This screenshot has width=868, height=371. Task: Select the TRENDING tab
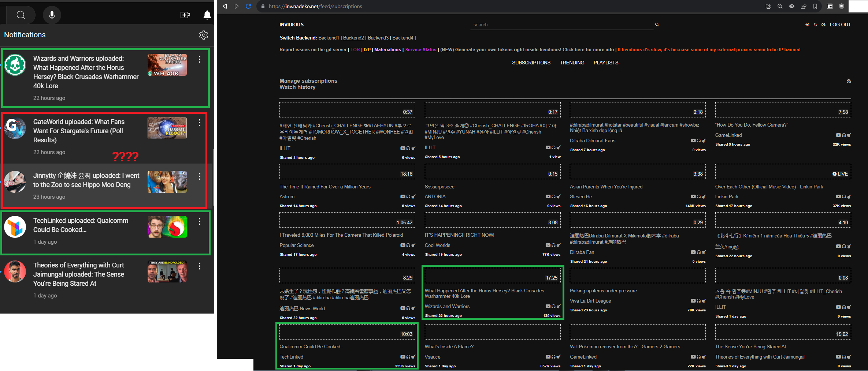[572, 63]
